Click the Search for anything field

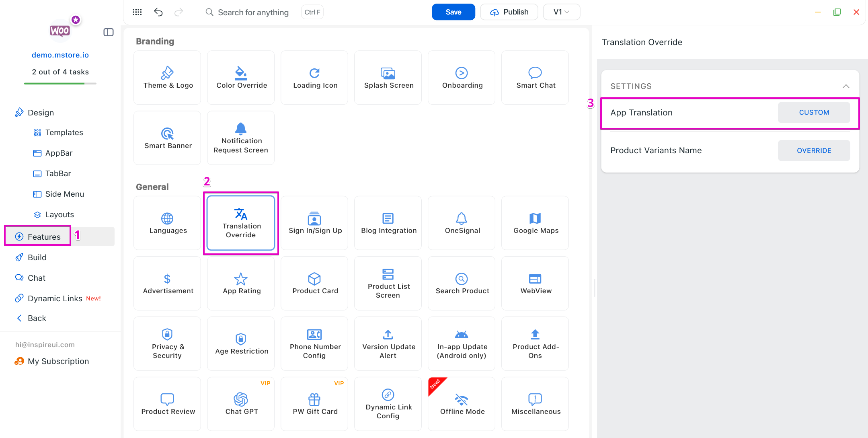coord(253,12)
